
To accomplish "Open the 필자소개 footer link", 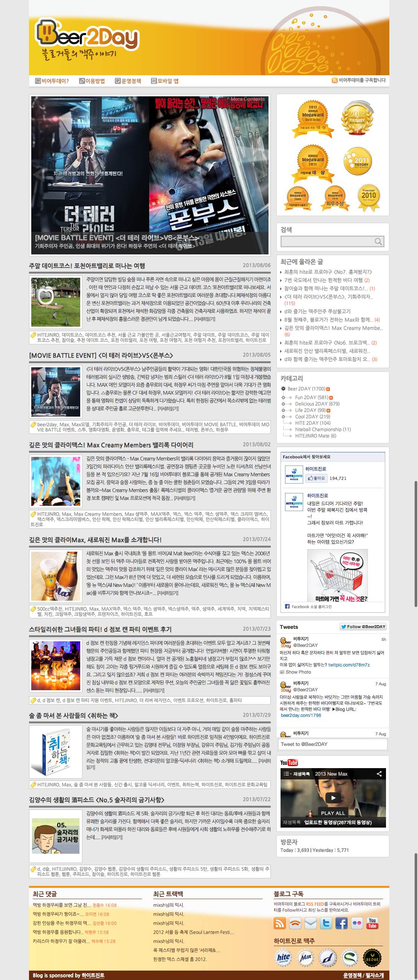I will pyautogui.click(x=375, y=975).
